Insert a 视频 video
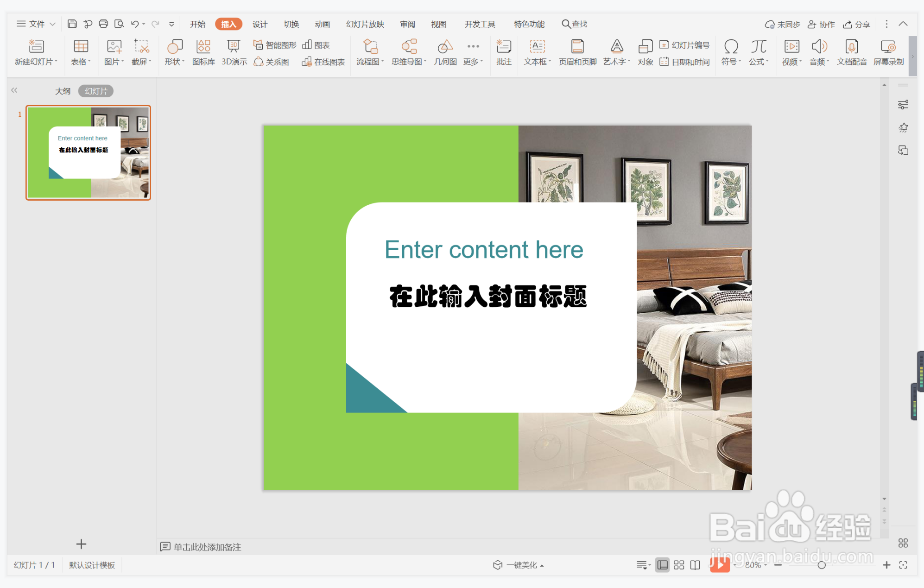Image resolution: width=924 pixels, height=588 pixels. click(792, 52)
